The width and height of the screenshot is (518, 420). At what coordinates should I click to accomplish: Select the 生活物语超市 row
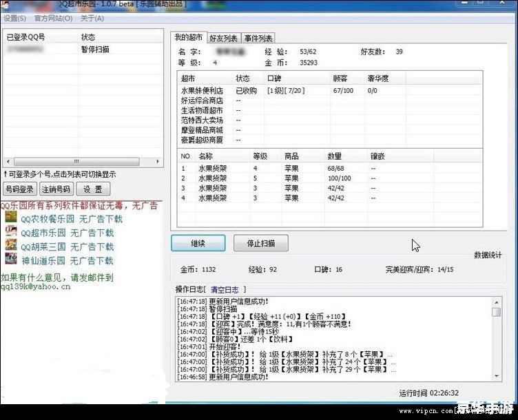click(x=329, y=110)
